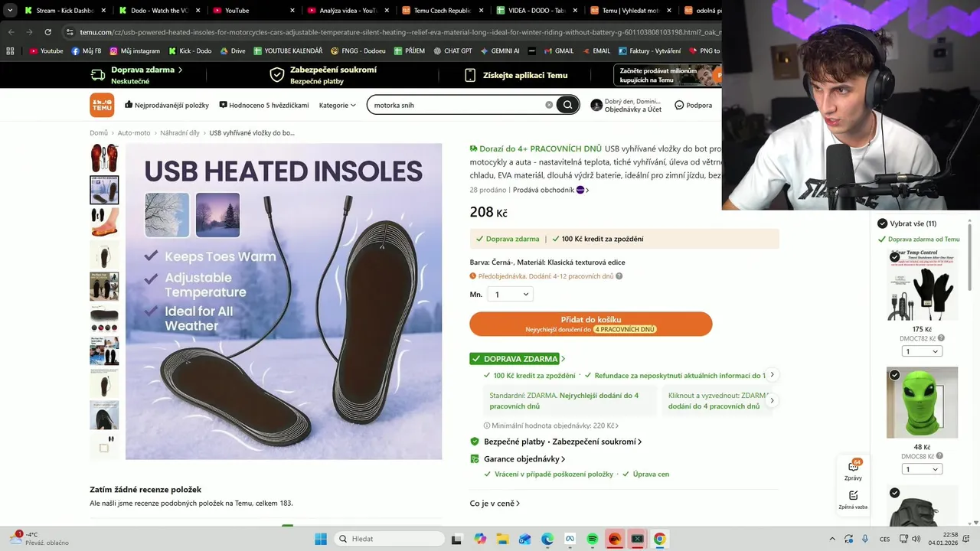Show next delivery option with arrow

click(x=772, y=400)
